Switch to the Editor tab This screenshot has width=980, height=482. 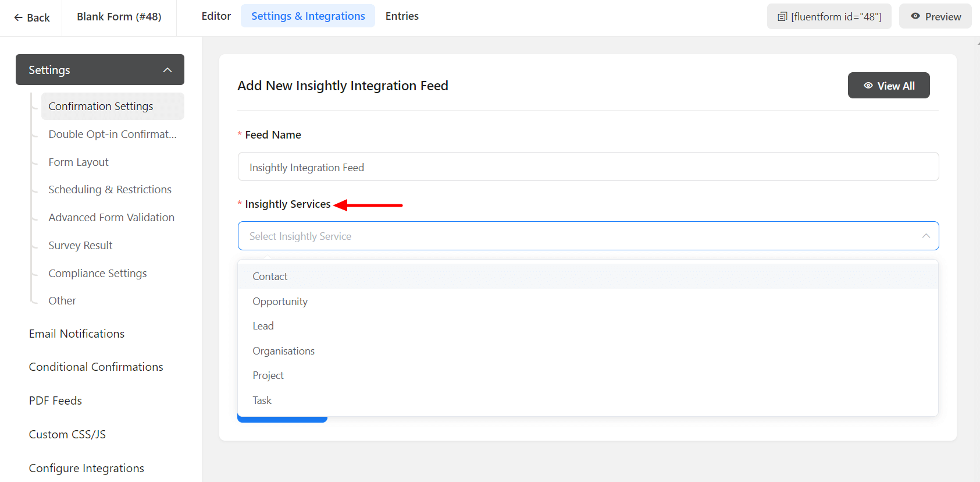(216, 16)
